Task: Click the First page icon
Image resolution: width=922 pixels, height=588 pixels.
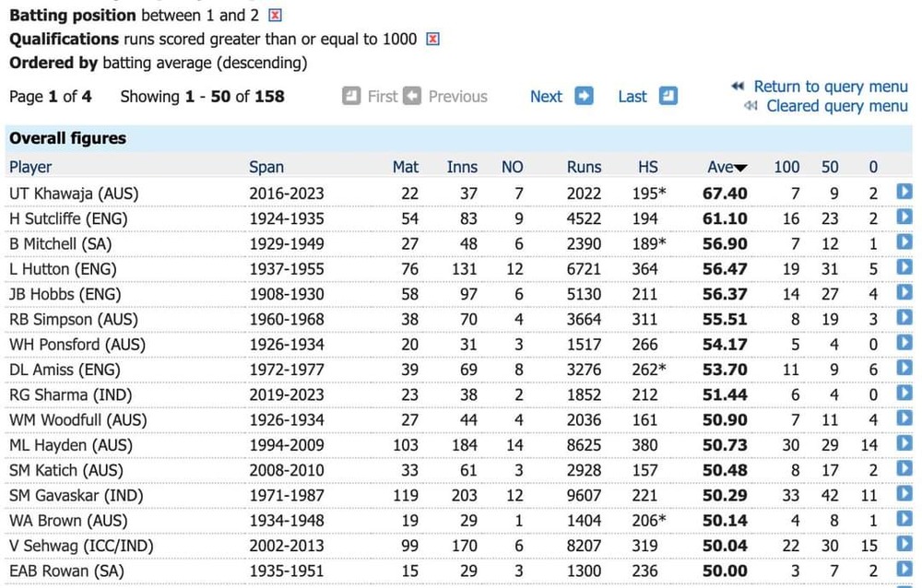Action: click(x=351, y=96)
